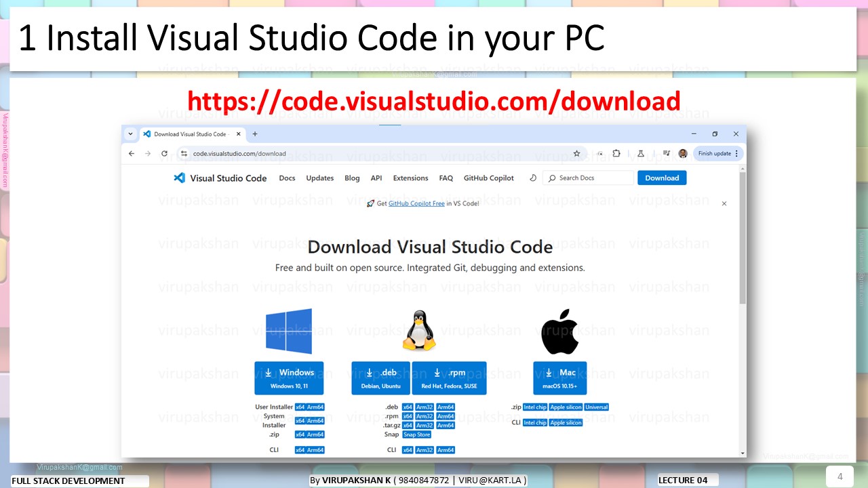The image size is (868, 488).
Task: Bookmark this page with the star icon
Action: pos(576,154)
